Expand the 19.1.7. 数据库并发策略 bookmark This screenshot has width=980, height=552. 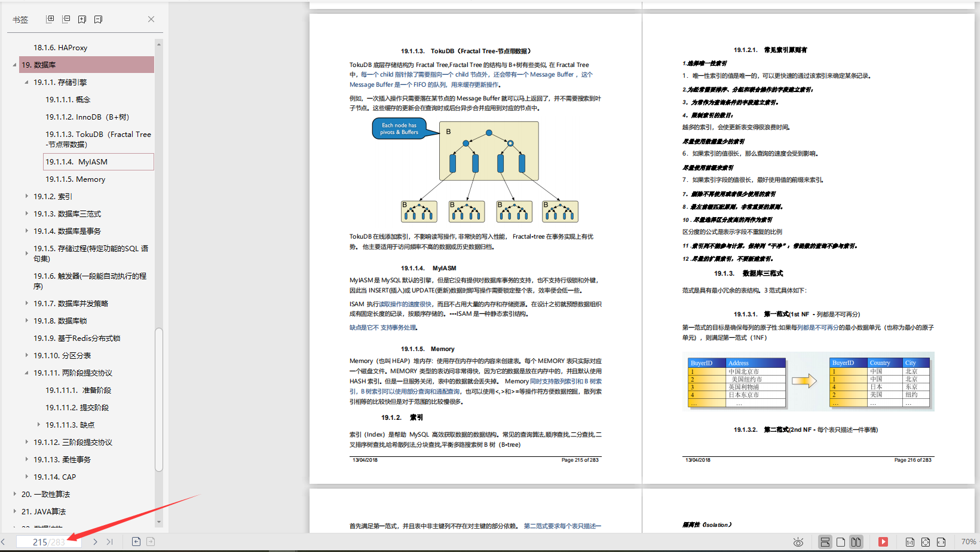click(x=26, y=303)
